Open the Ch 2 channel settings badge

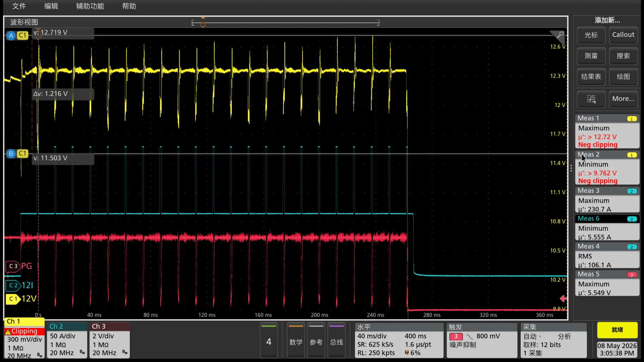(x=67, y=340)
